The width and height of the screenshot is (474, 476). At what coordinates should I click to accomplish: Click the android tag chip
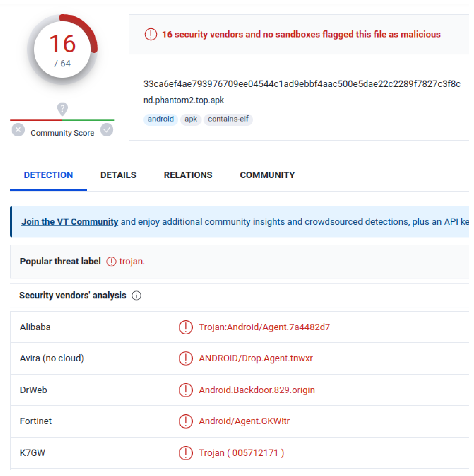161,119
